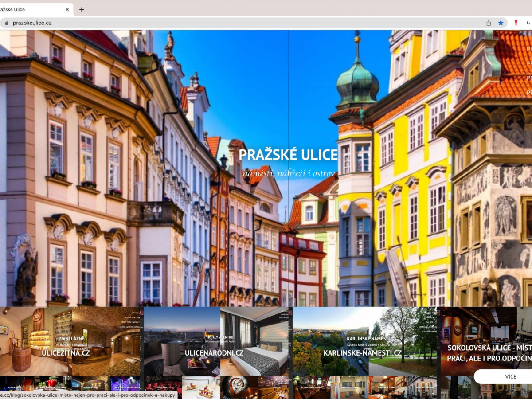Open the ULICENARODNI.CZ link
Viewport: 532px width, 399px height.
tap(214, 353)
